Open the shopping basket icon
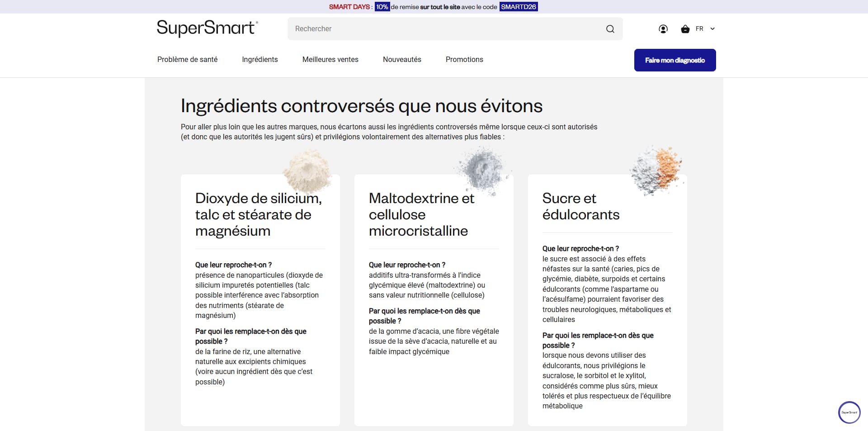The height and width of the screenshot is (431, 868). [x=685, y=29]
